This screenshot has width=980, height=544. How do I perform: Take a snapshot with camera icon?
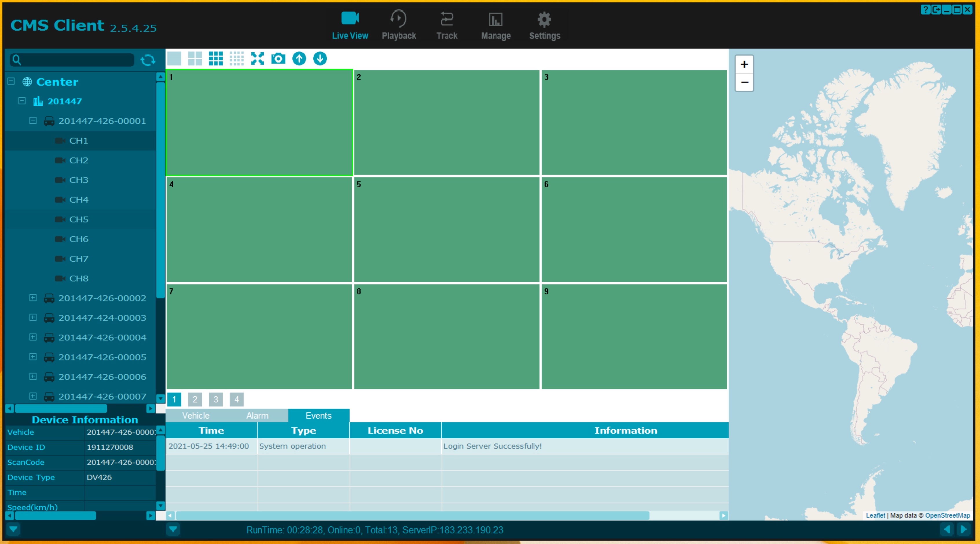click(278, 58)
